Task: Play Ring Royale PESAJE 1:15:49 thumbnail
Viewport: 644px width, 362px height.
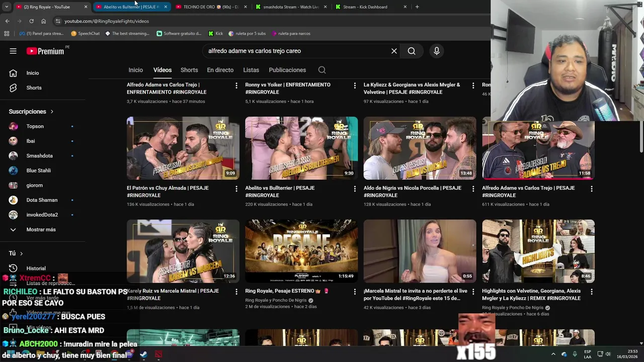Action: [x=301, y=251]
